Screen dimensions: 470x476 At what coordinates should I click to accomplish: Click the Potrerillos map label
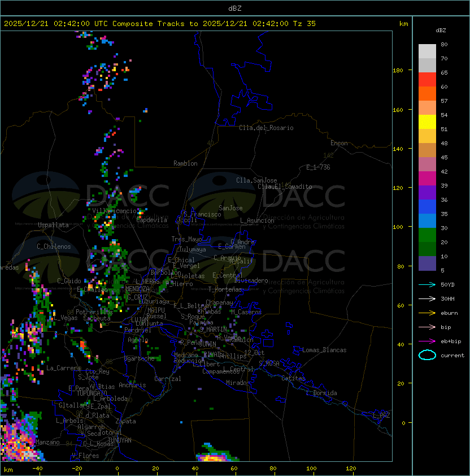pyautogui.click(x=94, y=311)
